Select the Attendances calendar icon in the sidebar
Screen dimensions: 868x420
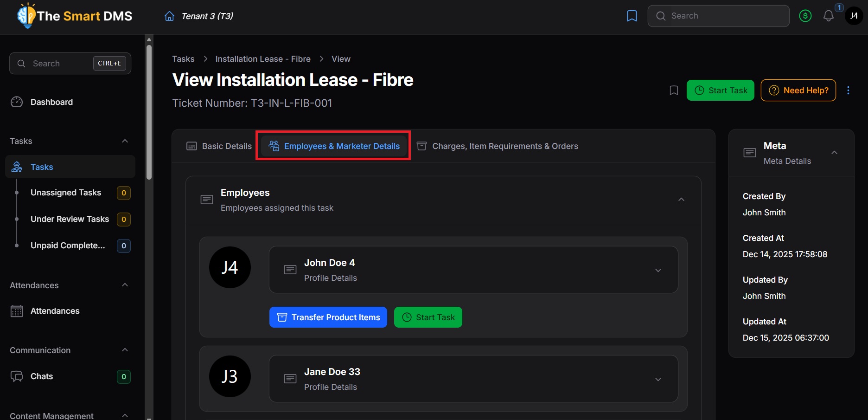[17, 311]
